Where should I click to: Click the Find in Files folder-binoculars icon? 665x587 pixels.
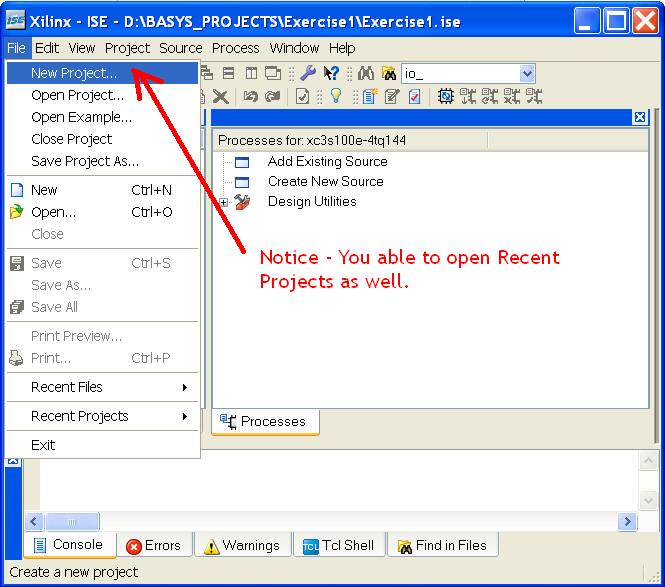[388, 73]
